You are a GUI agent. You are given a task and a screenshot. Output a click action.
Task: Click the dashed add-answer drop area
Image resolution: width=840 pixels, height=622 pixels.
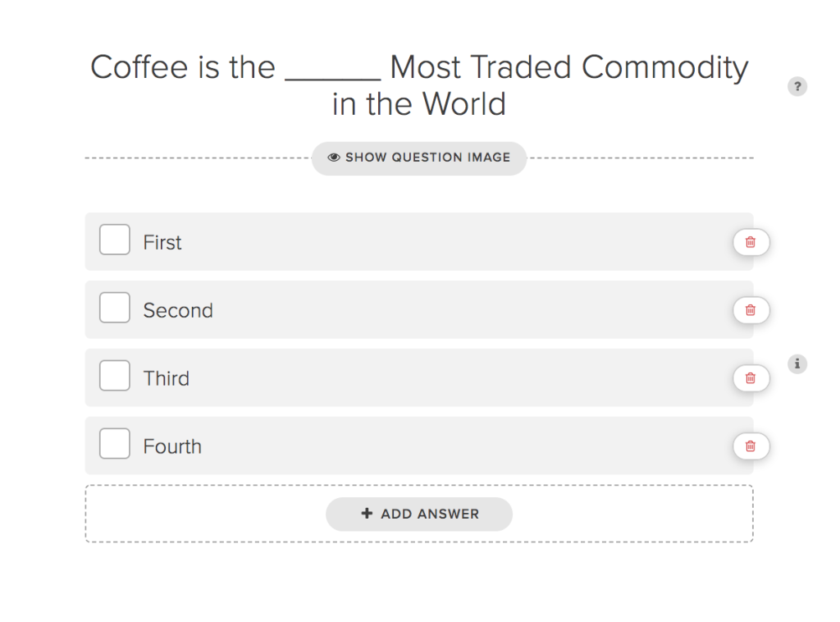[x=419, y=514]
